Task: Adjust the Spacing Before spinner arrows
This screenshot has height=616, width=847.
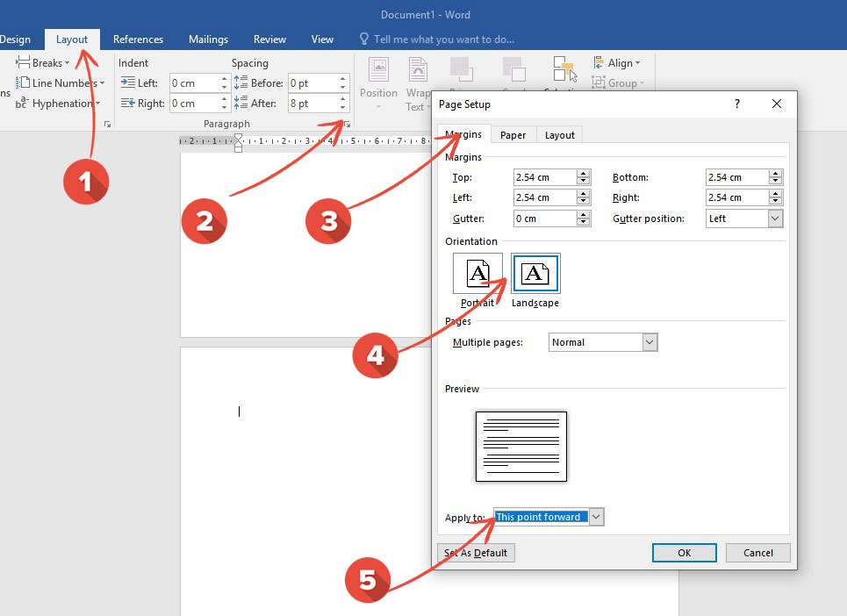Action: coord(343,83)
